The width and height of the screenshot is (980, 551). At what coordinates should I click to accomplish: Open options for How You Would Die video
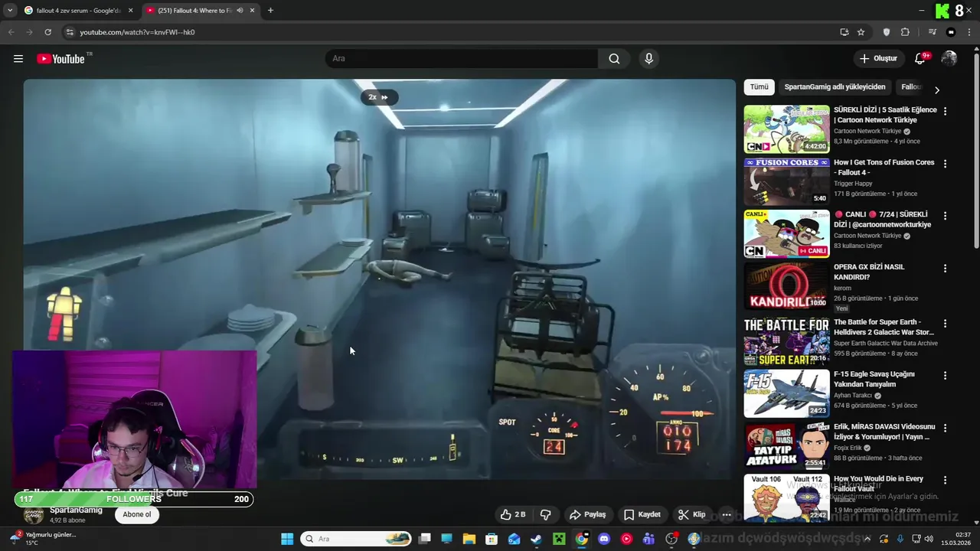tap(945, 481)
